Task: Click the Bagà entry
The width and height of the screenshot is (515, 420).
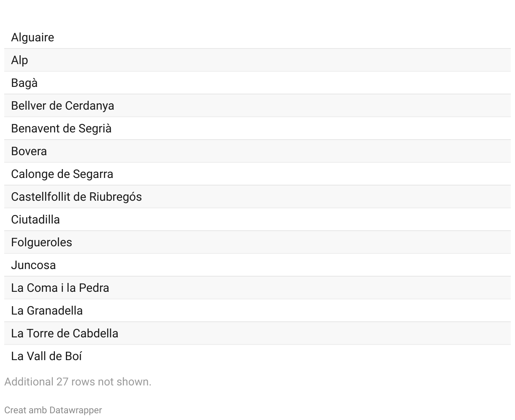Action: click(x=24, y=83)
